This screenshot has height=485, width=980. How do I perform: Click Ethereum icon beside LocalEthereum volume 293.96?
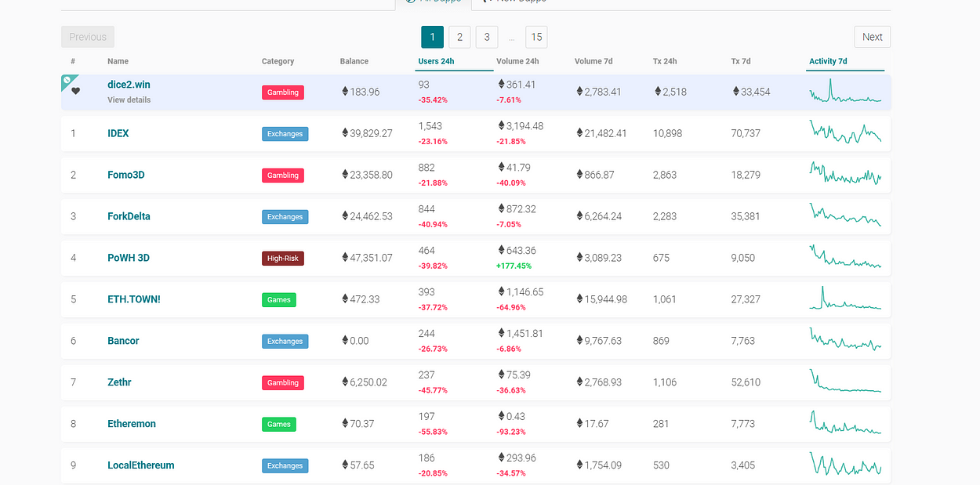click(x=502, y=458)
